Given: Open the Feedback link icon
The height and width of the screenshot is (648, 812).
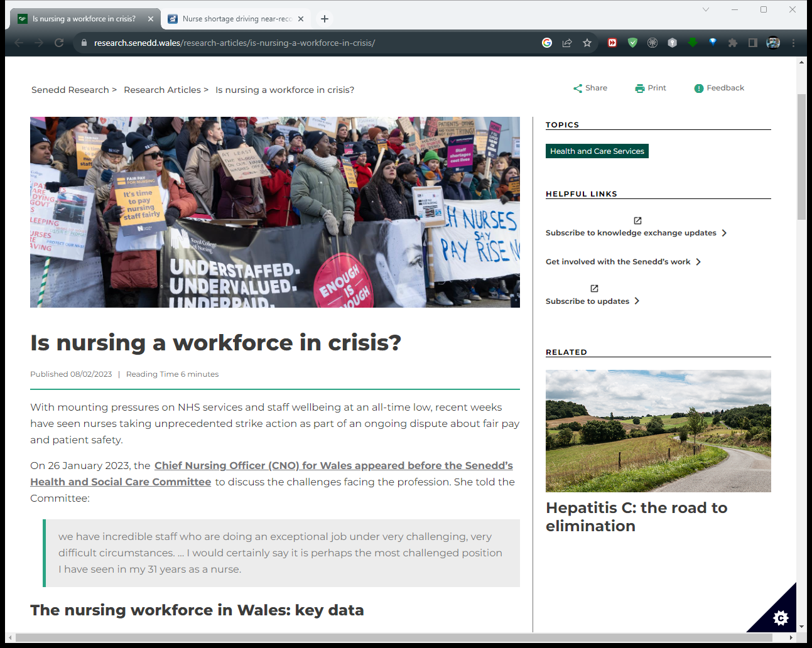Looking at the screenshot, I should 698,89.
